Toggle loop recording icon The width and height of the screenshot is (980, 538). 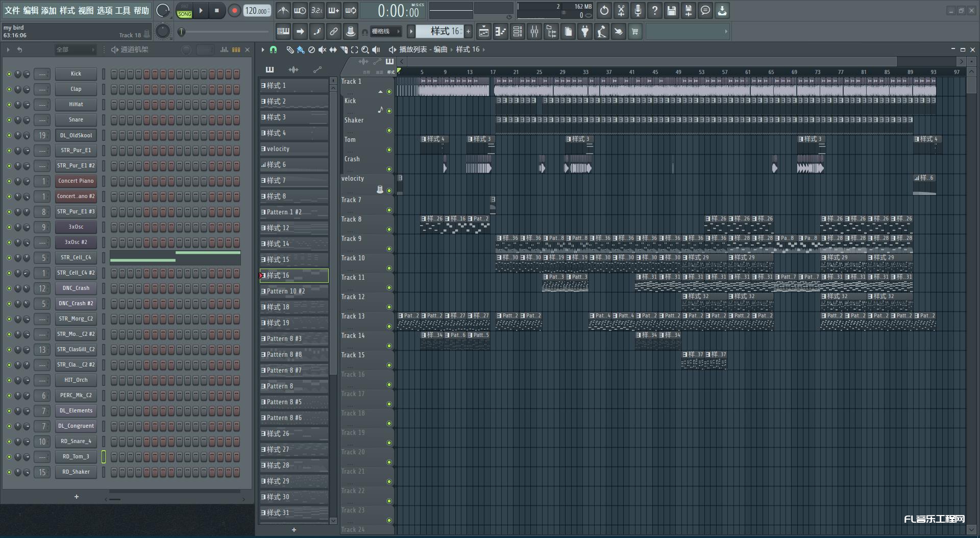click(350, 10)
